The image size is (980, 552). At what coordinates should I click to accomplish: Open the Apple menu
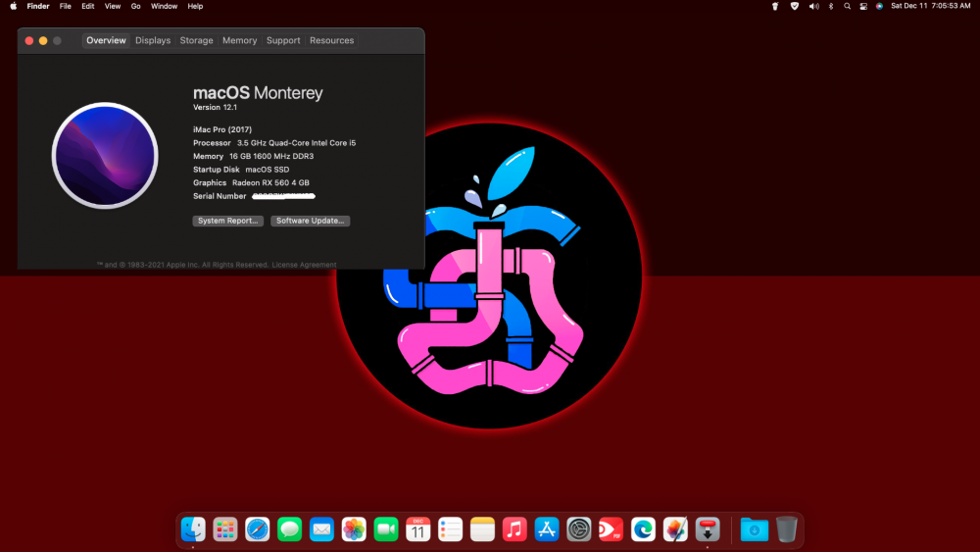pyautogui.click(x=13, y=6)
